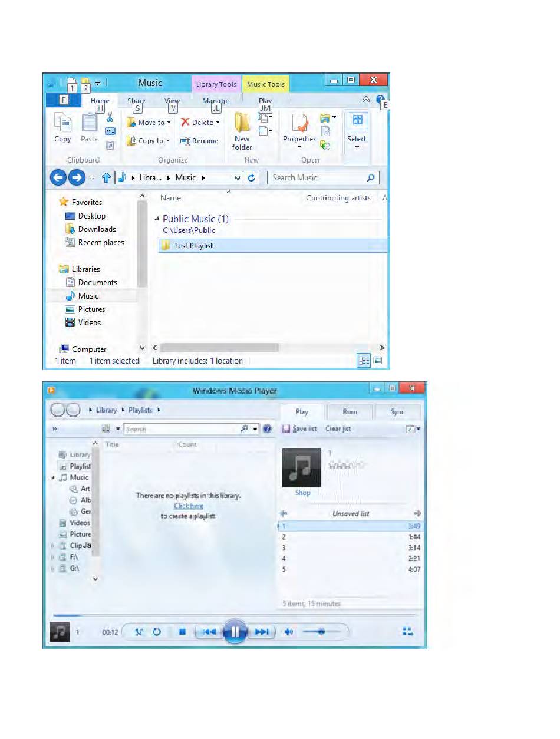Screen dimensions: 560x739
Task: Click the Rename icon in Organize group
Action: (x=185, y=141)
